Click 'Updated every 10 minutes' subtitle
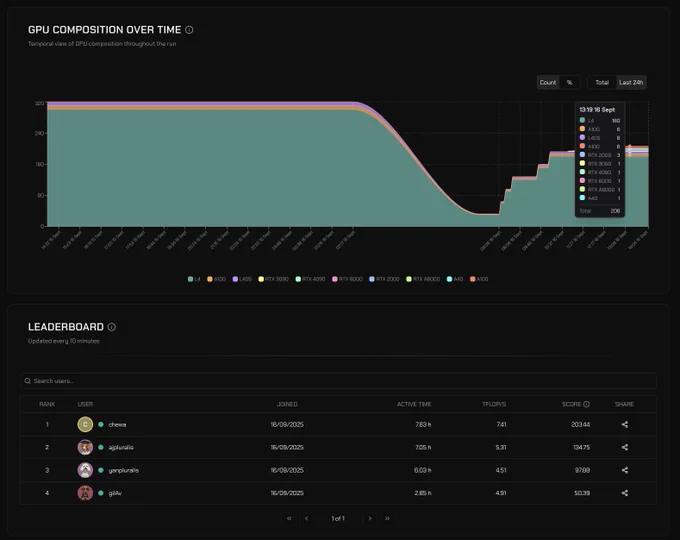The height and width of the screenshot is (540, 680). (64, 341)
